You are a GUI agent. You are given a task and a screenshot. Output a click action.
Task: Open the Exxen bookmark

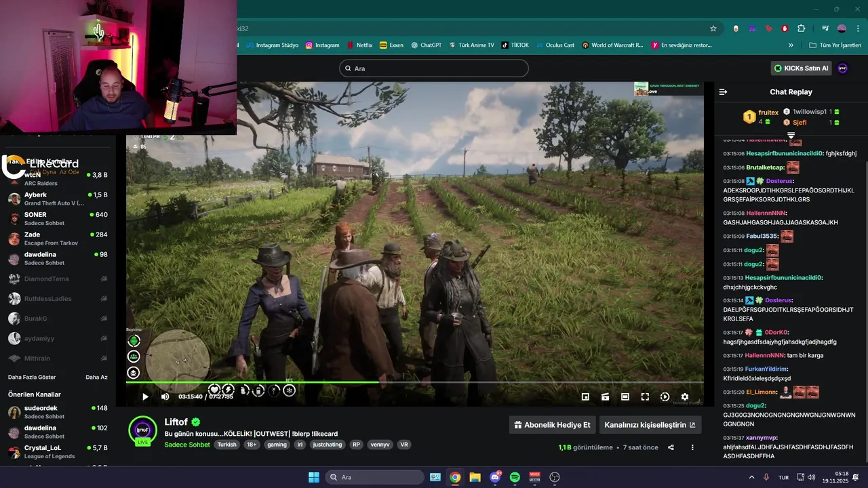[x=392, y=45]
